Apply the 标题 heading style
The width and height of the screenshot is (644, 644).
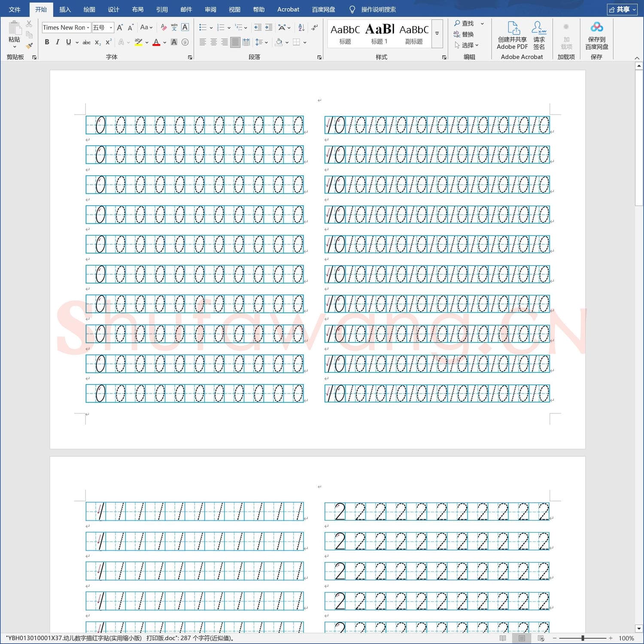point(345,34)
